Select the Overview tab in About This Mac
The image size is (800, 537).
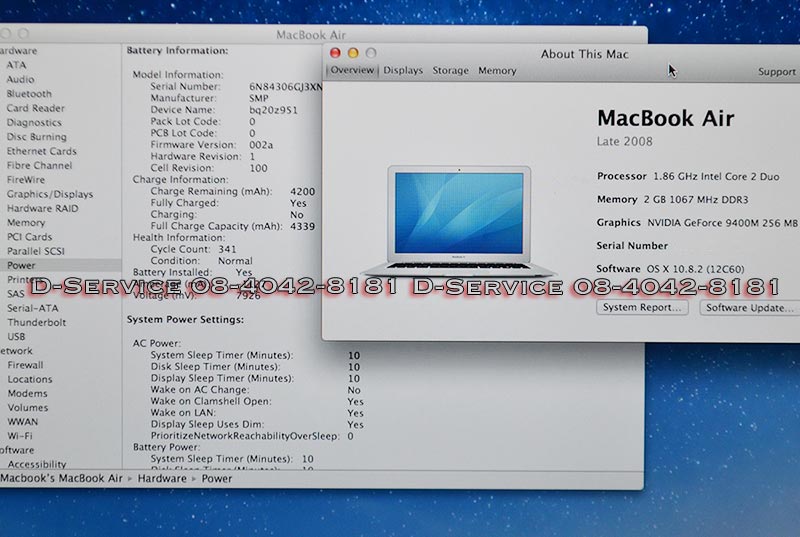(x=352, y=70)
